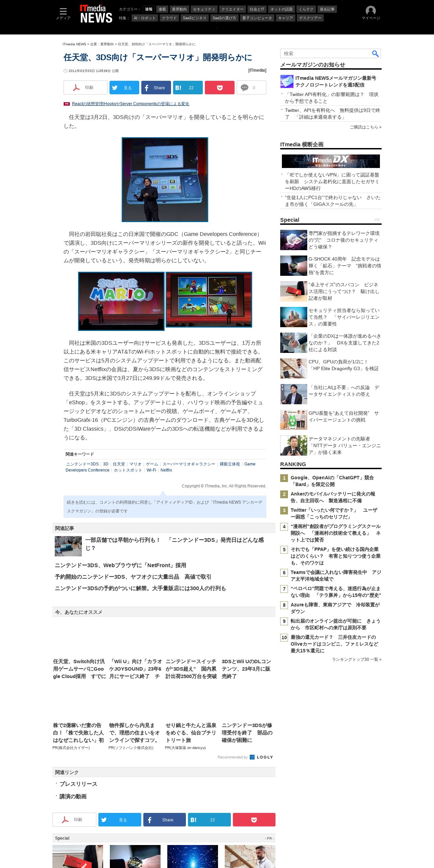
Task: Open the クラウド feature tag
Action: [169, 18]
